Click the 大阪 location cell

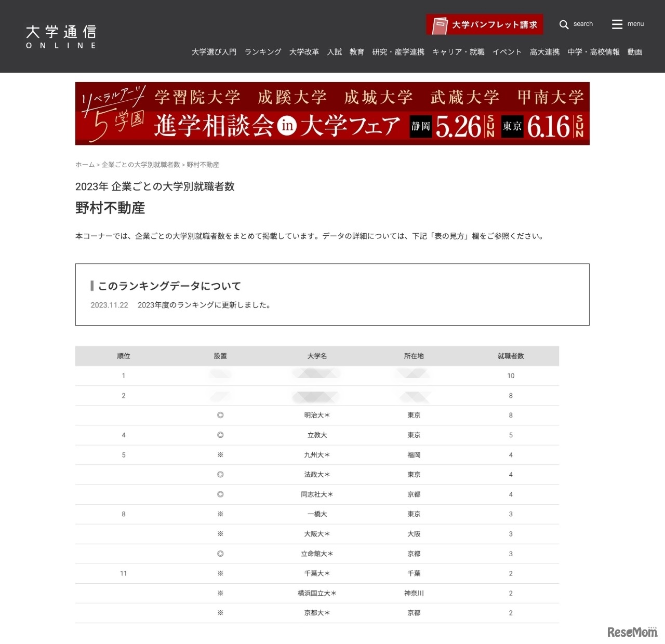414,534
